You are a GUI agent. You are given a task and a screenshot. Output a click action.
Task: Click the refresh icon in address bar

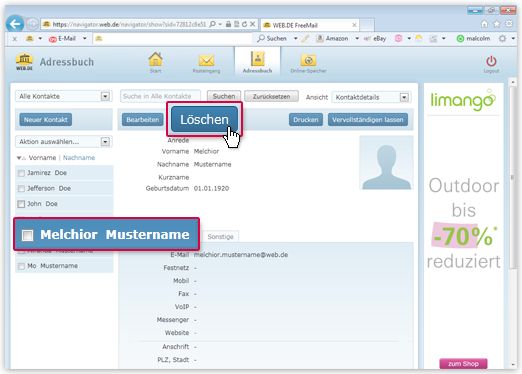pos(244,24)
